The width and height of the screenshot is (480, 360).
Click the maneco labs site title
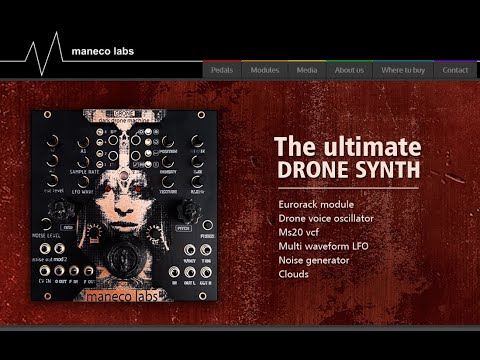point(103,51)
